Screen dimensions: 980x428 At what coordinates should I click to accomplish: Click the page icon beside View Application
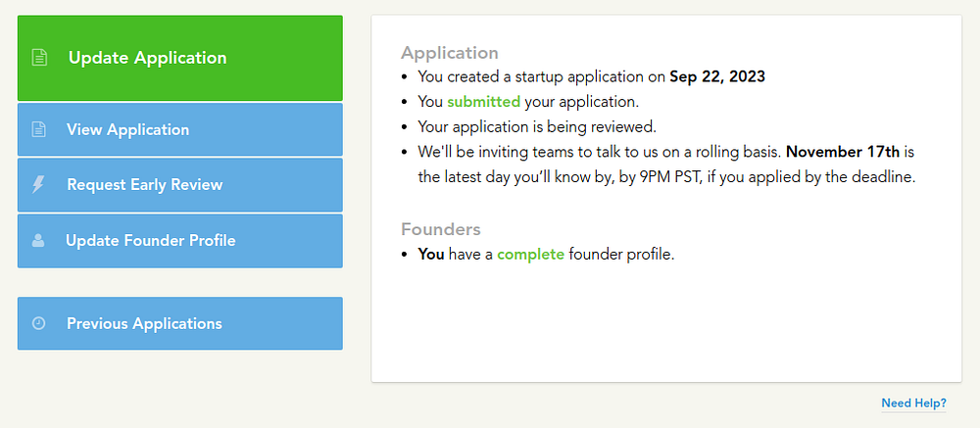(x=39, y=129)
